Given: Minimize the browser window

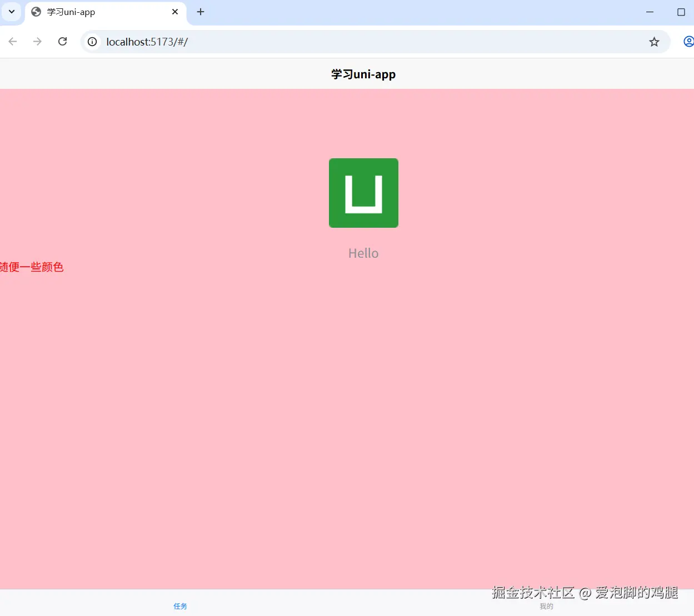Looking at the screenshot, I should pyautogui.click(x=650, y=12).
